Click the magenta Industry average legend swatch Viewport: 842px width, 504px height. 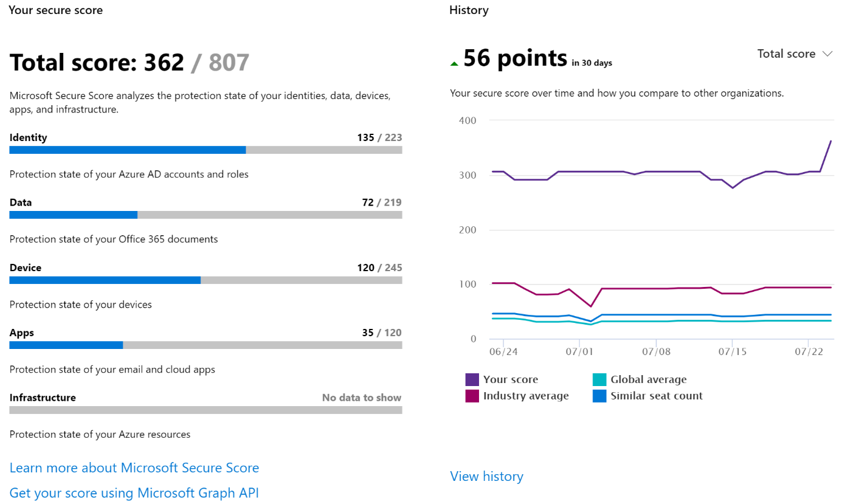(472, 396)
